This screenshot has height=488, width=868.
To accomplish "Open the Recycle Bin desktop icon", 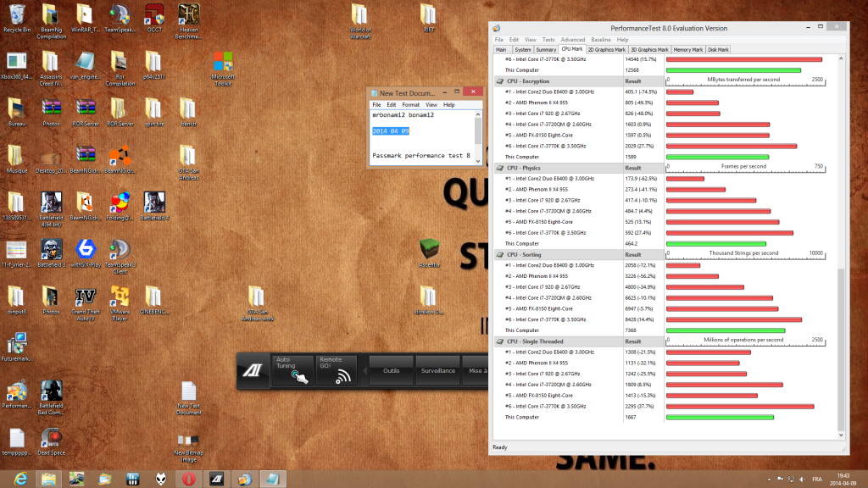I will (17, 19).
